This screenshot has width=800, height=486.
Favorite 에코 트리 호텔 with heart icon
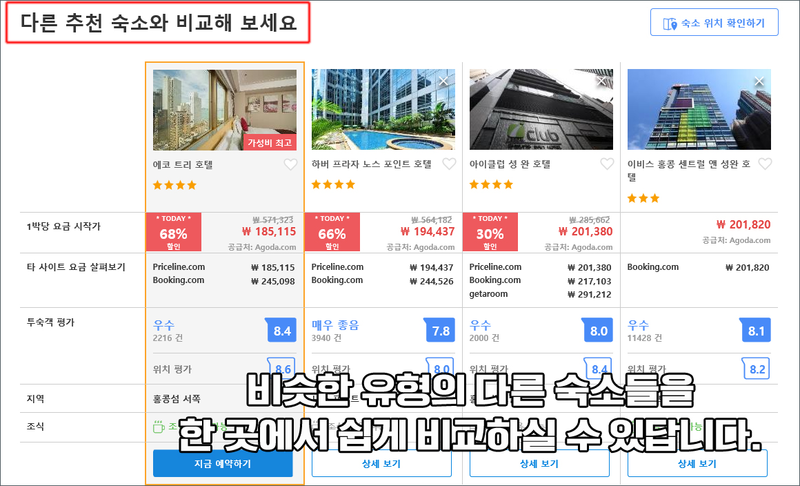290,165
